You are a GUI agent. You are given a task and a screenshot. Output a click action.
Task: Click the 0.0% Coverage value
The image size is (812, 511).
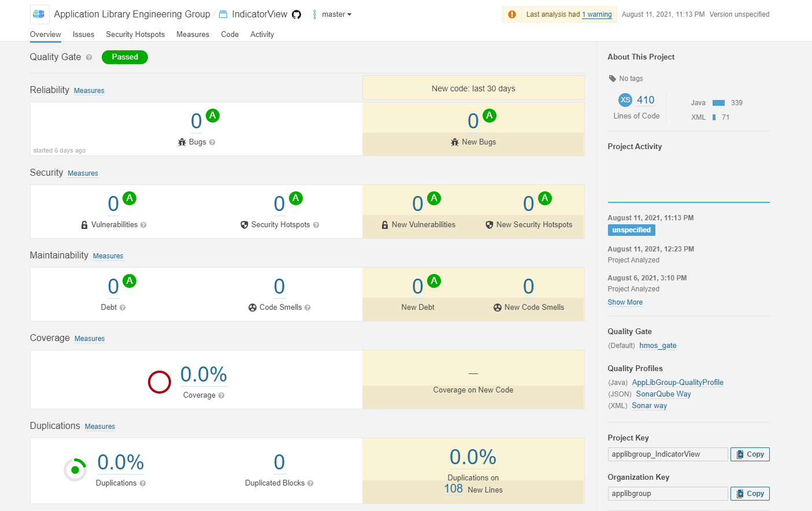203,375
